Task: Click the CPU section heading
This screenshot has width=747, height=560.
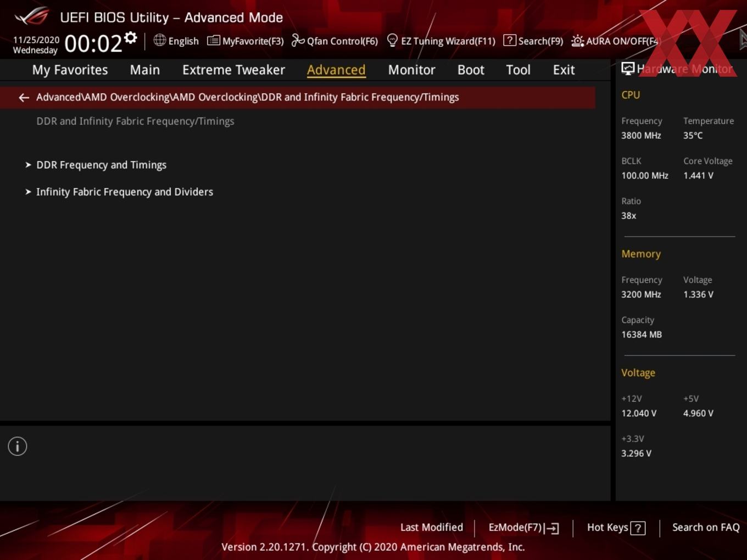Action: click(x=631, y=94)
